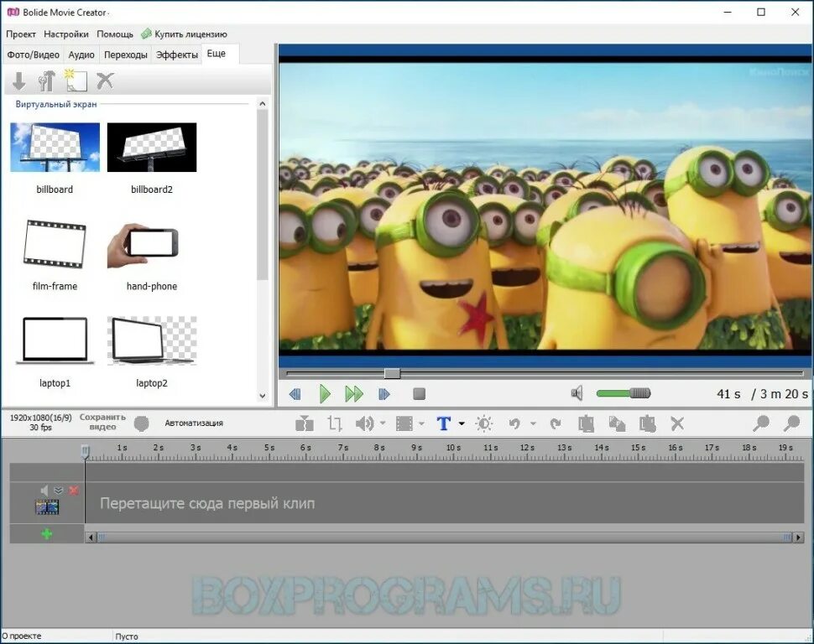Click the timeline scrollbar right arrow
814x644 pixels.
(x=798, y=538)
